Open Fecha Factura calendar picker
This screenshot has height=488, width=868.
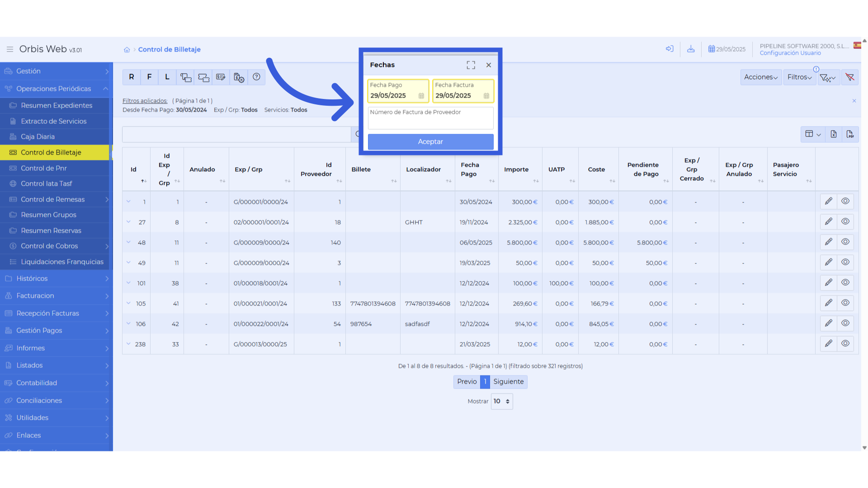[x=486, y=96]
